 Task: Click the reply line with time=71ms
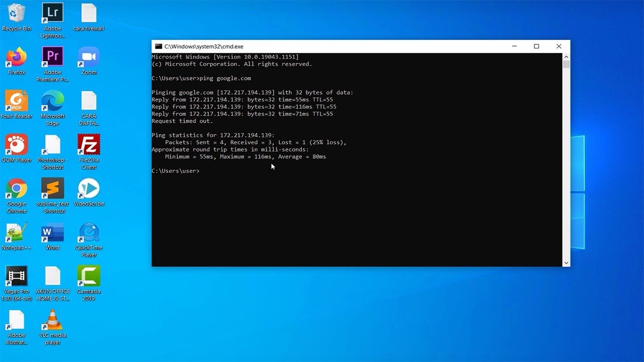(242, 114)
